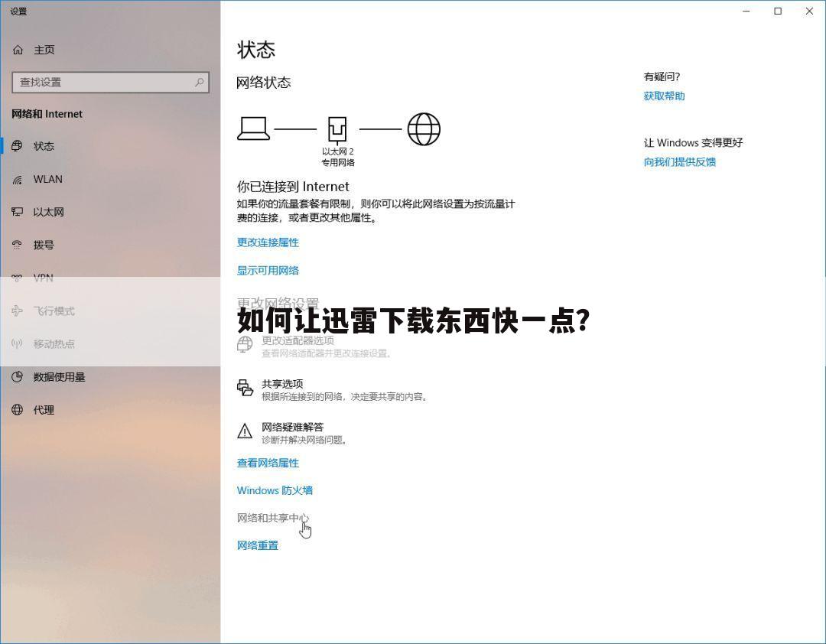This screenshot has width=826, height=644.
Task: Click the 获取帮助 link
Action: coord(664,96)
